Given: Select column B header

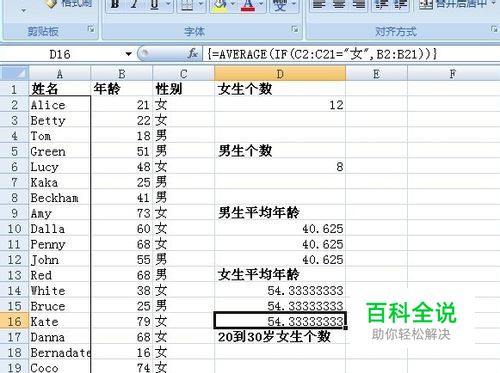Looking at the screenshot, I should pos(122,74).
